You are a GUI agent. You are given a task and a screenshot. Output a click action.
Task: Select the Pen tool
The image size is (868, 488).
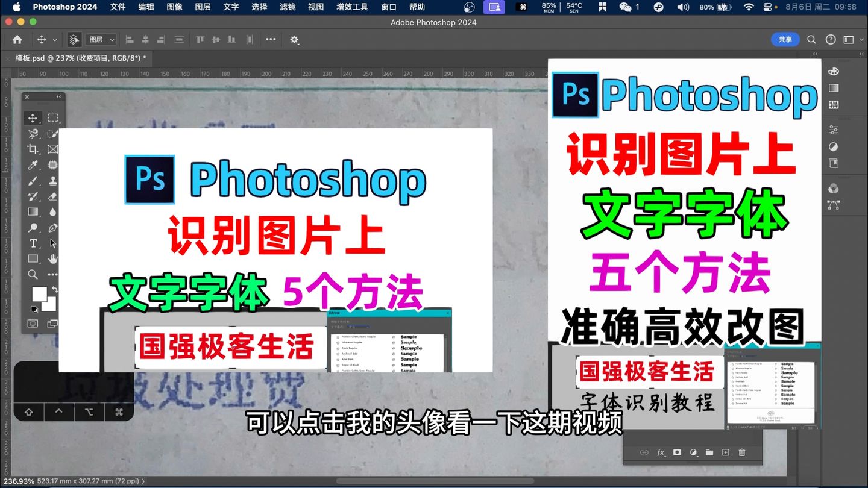click(53, 228)
